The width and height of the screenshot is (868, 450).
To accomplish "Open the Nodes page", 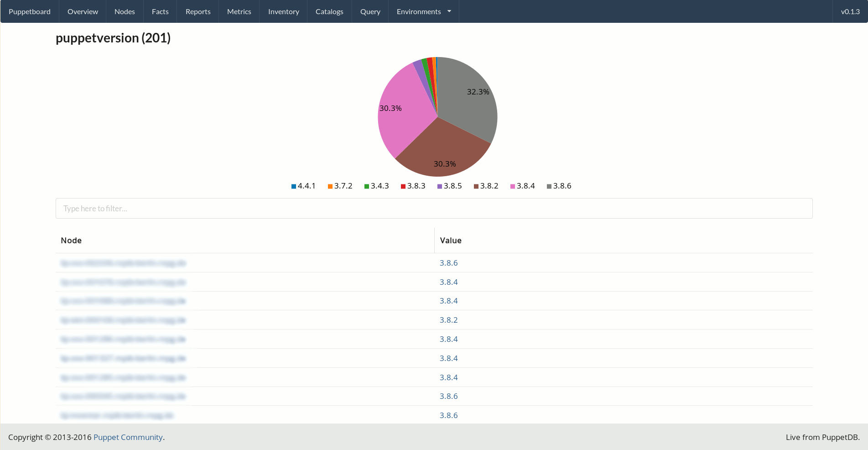I will [x=125, y=11].
